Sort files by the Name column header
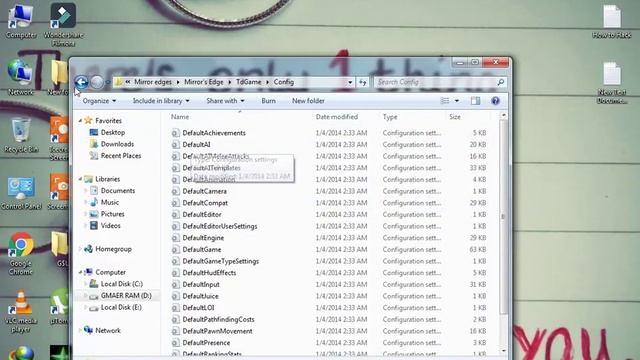 180,117
